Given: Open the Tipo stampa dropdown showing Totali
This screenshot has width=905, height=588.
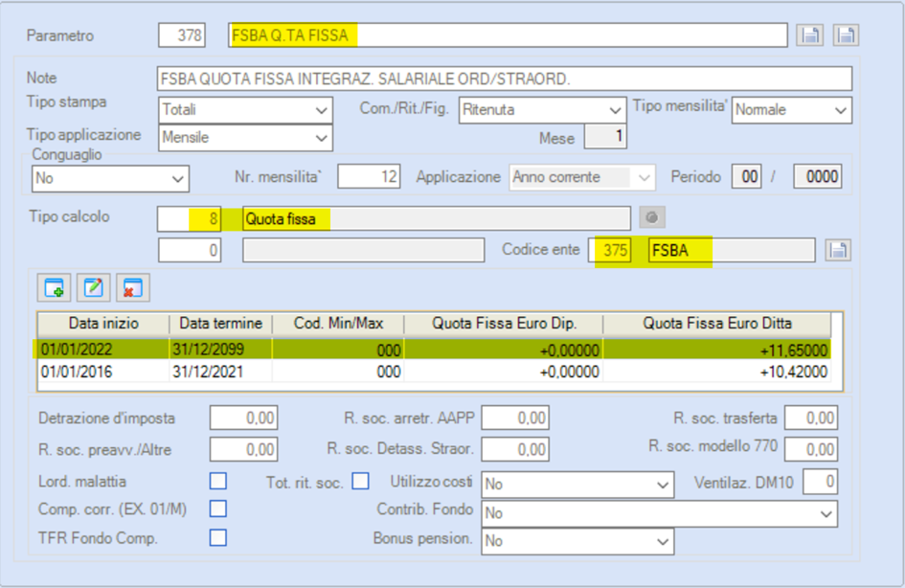Looking at the screenshot, I should click(245, 109).
